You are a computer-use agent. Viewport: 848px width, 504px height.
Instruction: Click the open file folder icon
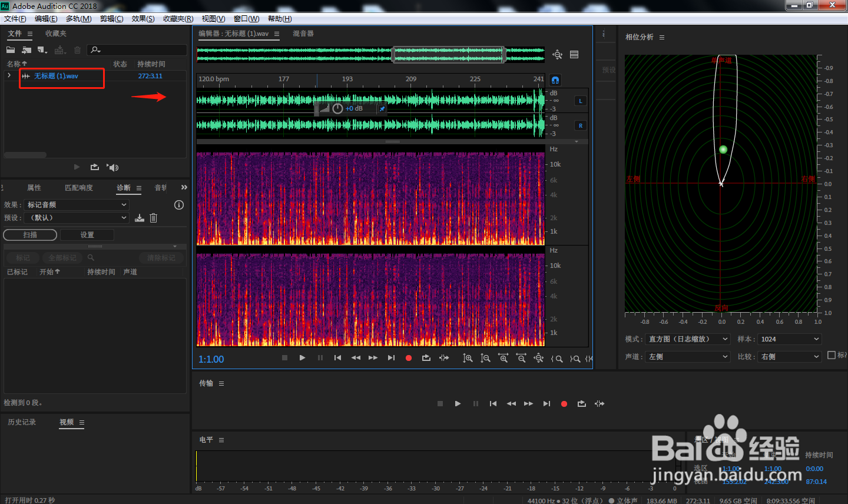(x=11, y=50)
